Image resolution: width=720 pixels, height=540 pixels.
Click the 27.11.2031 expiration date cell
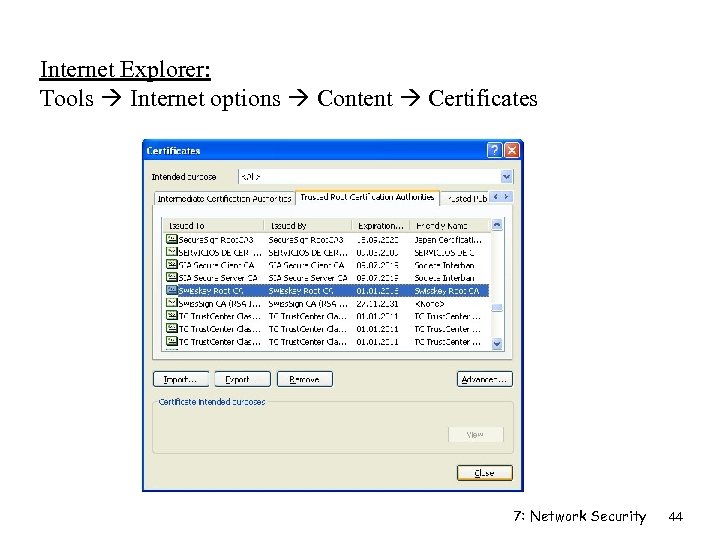pos(377,304)
